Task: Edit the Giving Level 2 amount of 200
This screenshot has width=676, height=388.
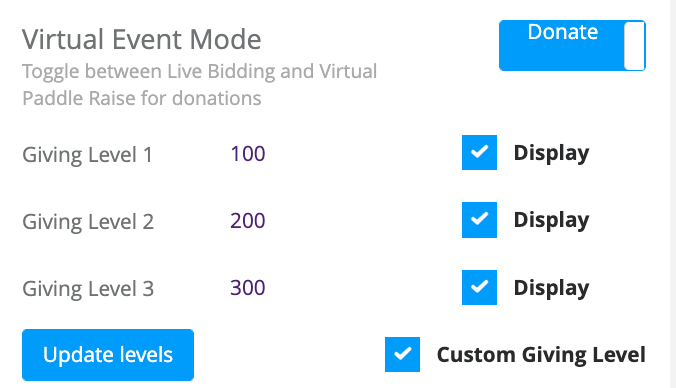Action: (248, 221)
